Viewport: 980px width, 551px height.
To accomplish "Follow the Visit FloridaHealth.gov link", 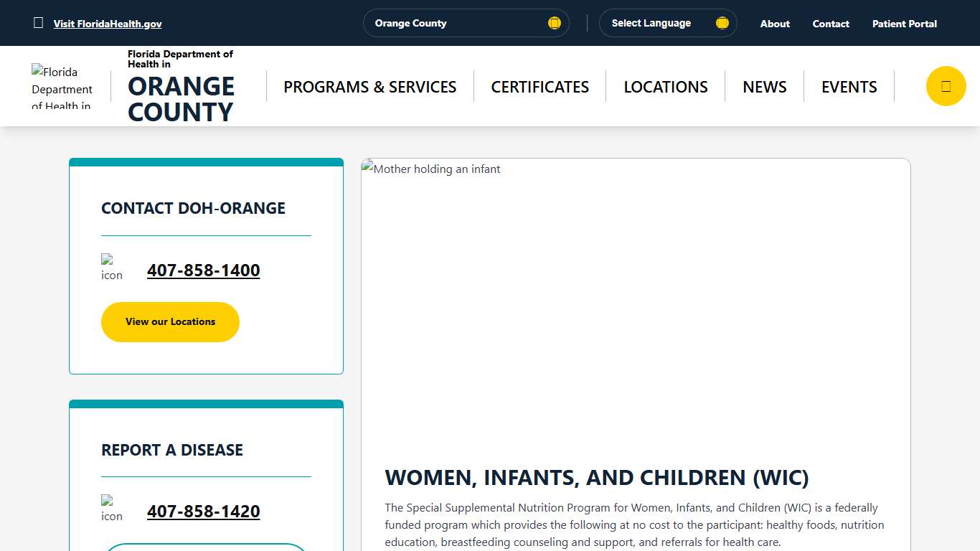I will pos(108,23).
